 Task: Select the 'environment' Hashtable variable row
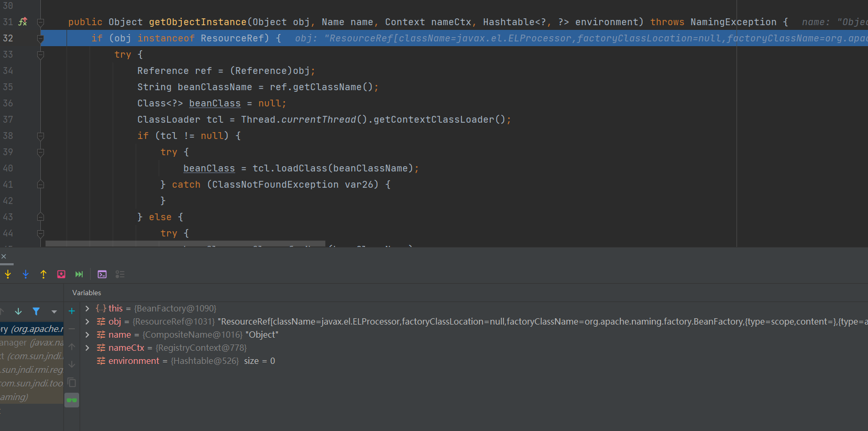(x=134, y=361)
